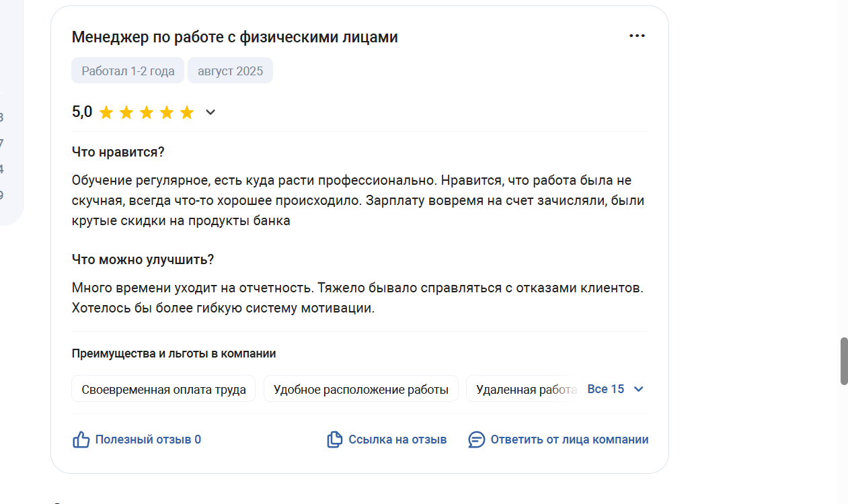The width and height of the screenshot is (848, 504).
Task: Expand rating details chevron next to stars
Action: 210,112
